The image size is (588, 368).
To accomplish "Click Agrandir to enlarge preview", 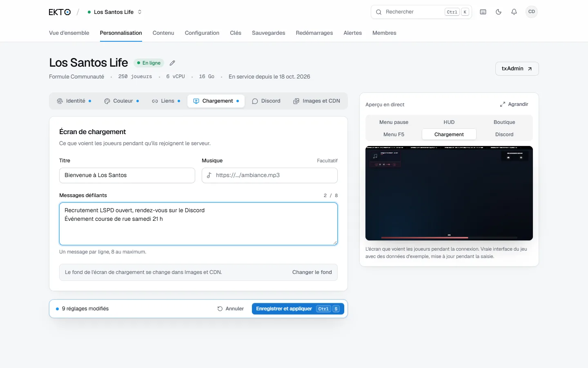I will pos(514,104).
